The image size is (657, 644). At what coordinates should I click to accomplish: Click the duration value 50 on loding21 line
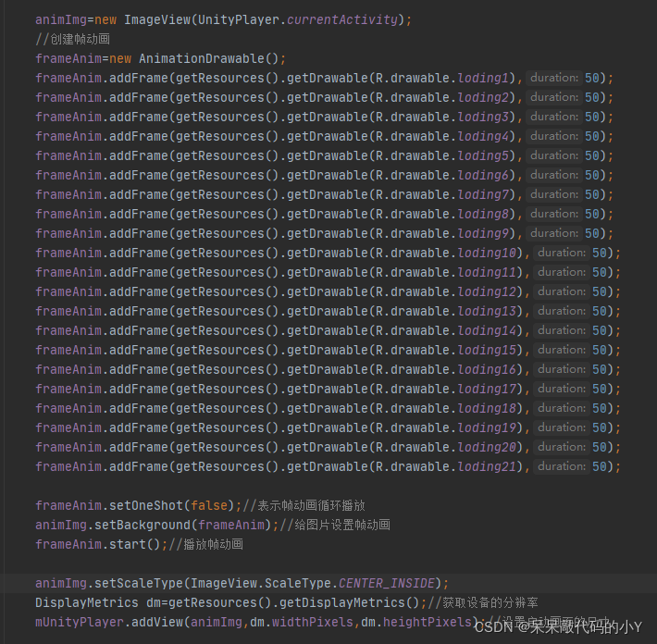pos(600,466)
